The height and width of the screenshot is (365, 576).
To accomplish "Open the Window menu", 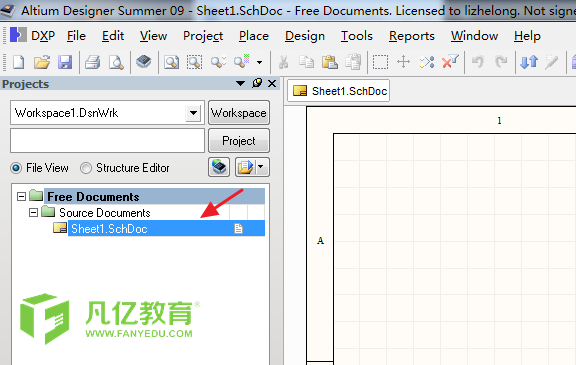I will pos(475,36).
